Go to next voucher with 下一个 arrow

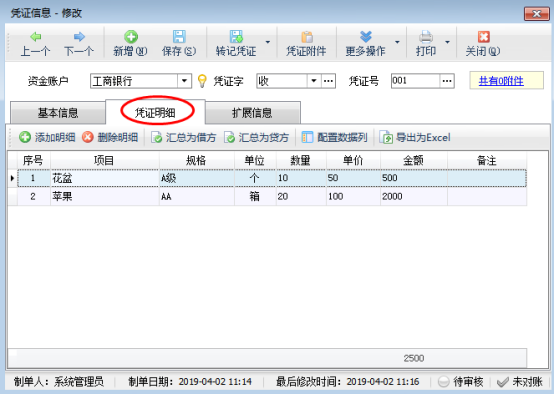79,37
